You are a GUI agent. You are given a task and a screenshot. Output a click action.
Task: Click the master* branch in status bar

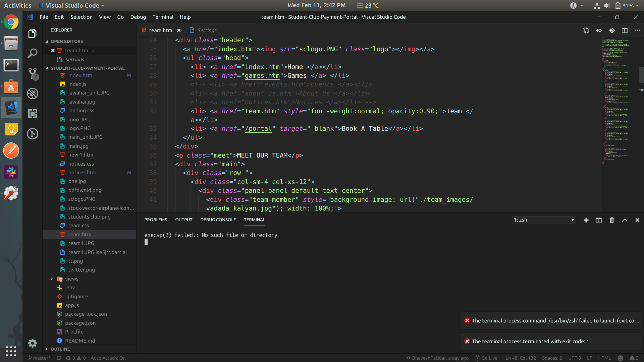pos(40,358)
